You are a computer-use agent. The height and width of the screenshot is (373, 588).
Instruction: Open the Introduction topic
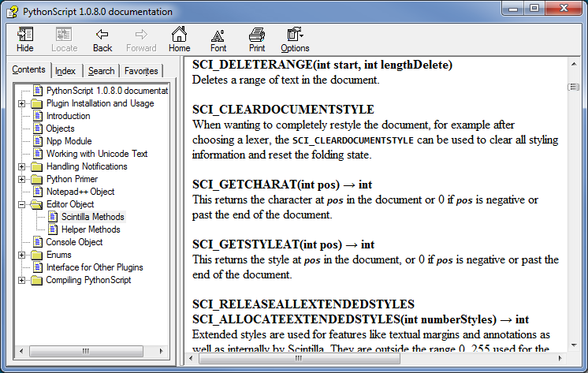click(x=69, y=116)
